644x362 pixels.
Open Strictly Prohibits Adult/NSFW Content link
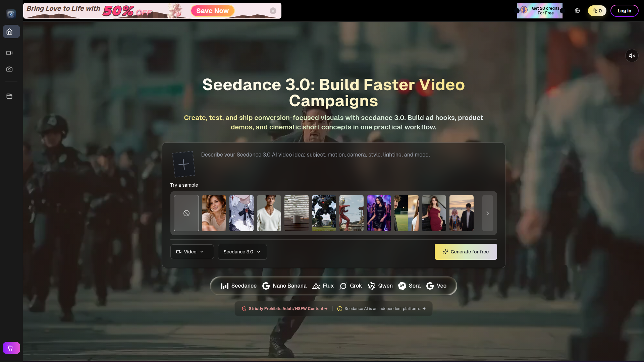[287, 309]
